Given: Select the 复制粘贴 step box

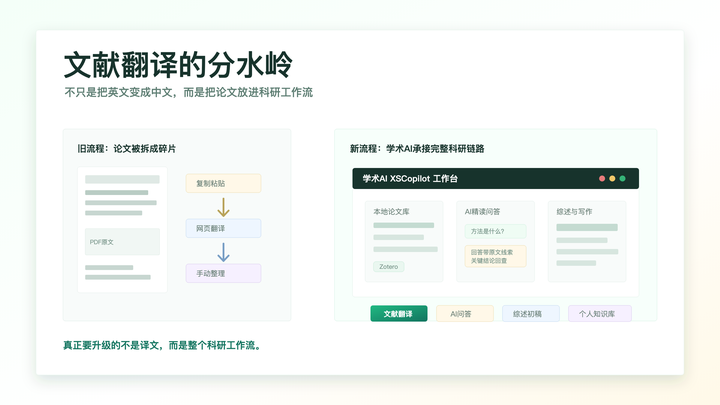Looking at the screenshot, I should click(x=223, y=183).
